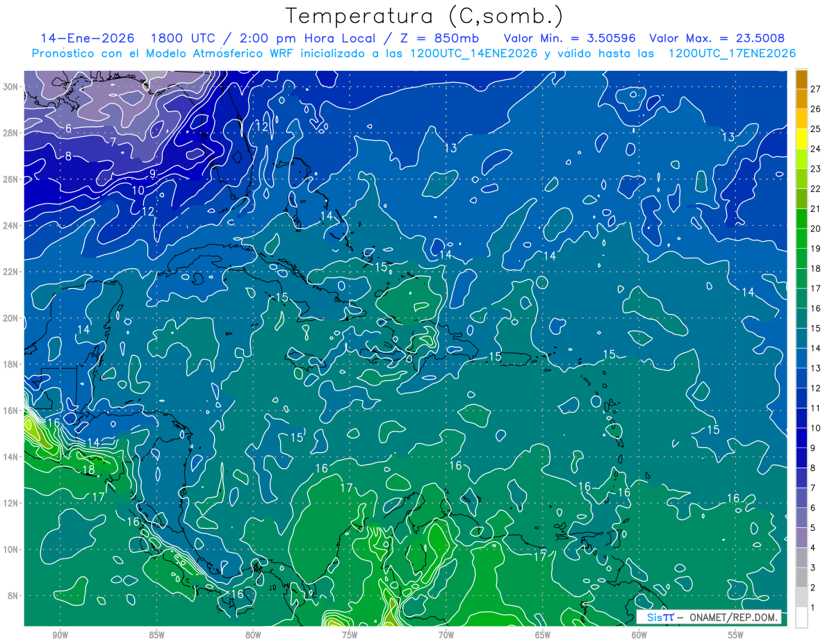
Task: Click 'Valor Max. = 23.5008' text
Action: pyautogui.click(x=717, y=38)
